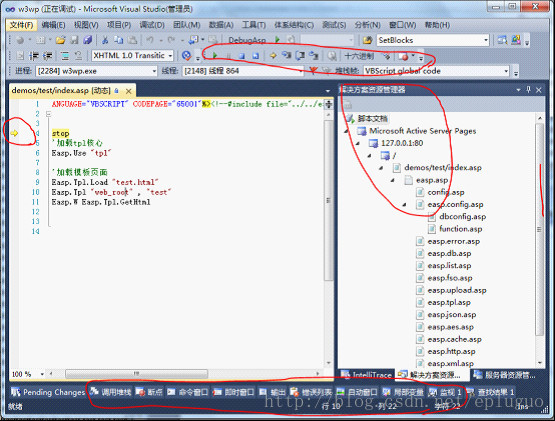Viewport: 555px width, 421px height.
Task: Select easp.error.asp in the tree
Action: tap(453, 241)
